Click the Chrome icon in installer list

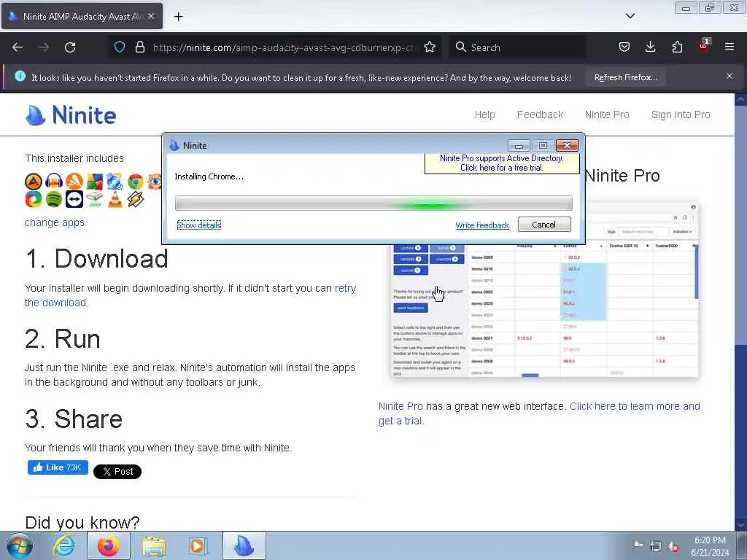pyautogui.click(x=135, y=182)
